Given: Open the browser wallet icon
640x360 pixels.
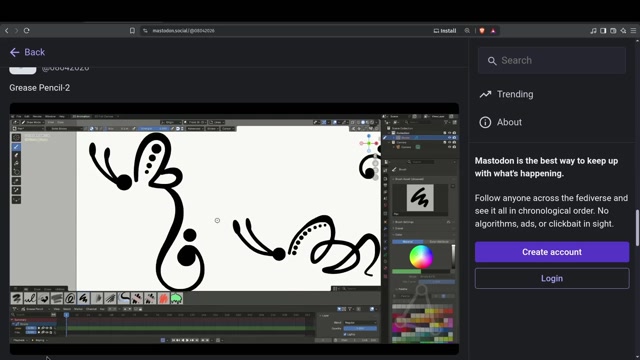Looking at the screenshot, I should pos(613,31).
